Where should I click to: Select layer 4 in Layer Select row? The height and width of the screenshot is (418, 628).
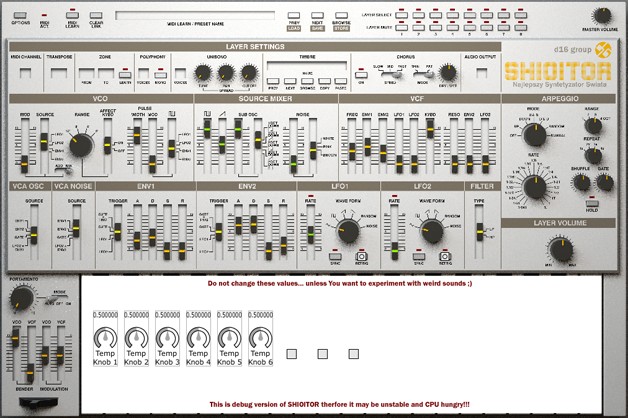(x=453, y=15)
